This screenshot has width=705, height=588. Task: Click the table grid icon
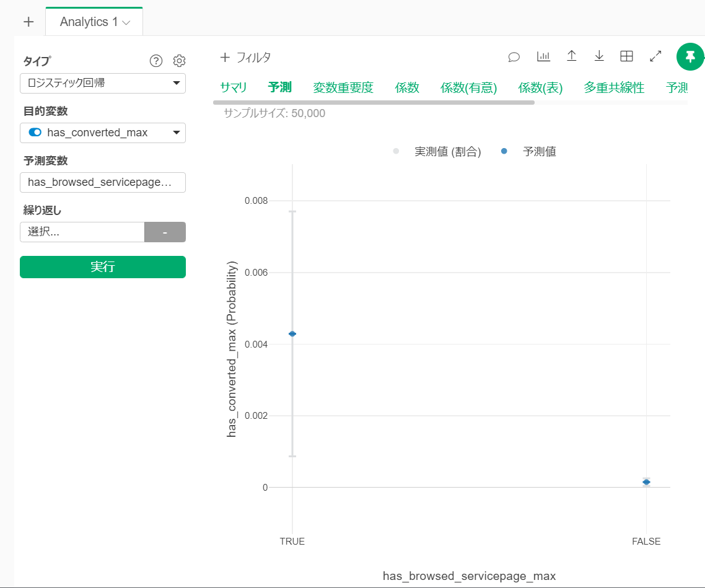point(626,56)
